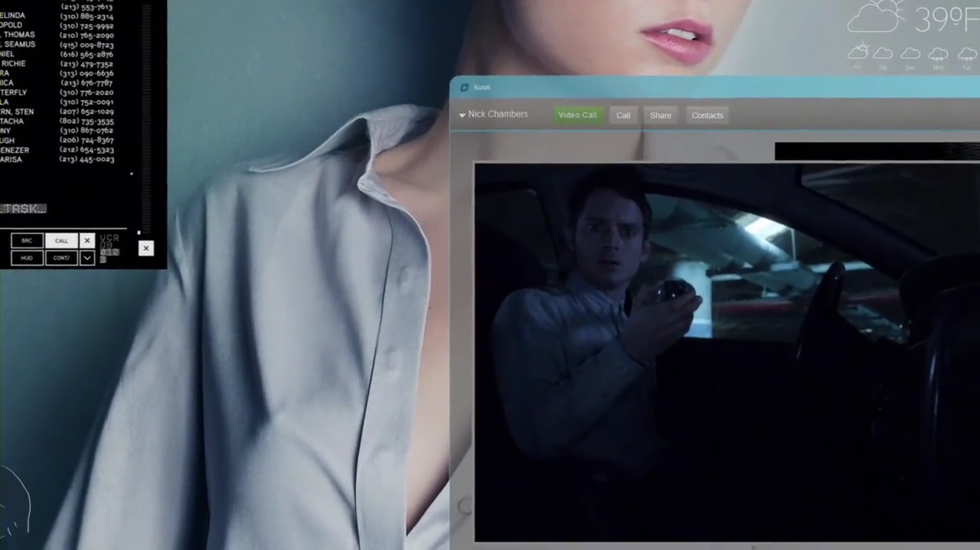Click the SRC button in the black panel
The image size is (980, 550).
(27, 241)
